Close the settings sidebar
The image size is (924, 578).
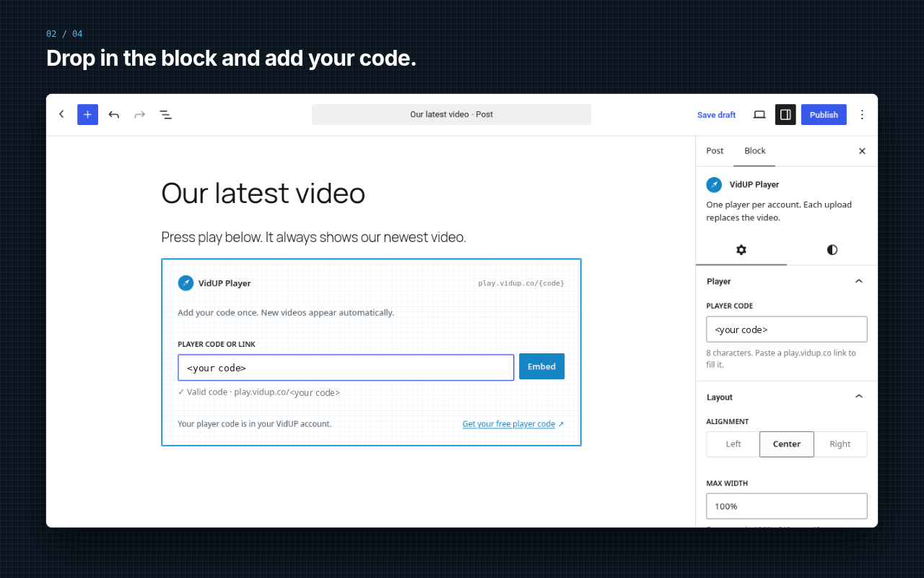862,151
